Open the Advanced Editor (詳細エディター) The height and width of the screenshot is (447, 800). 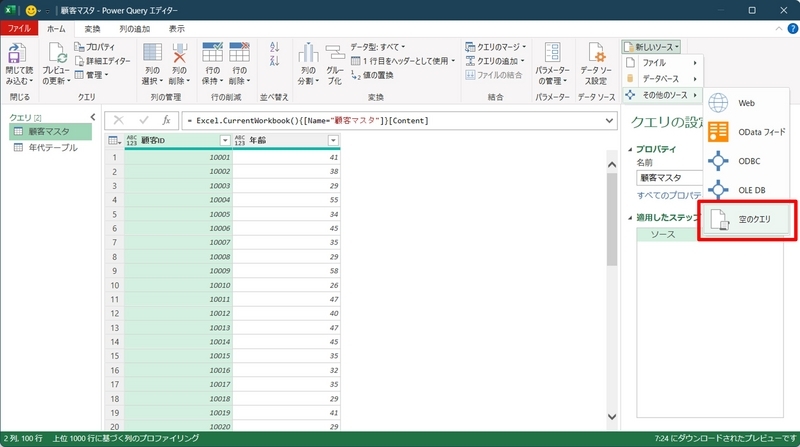[x=103, y=61]
